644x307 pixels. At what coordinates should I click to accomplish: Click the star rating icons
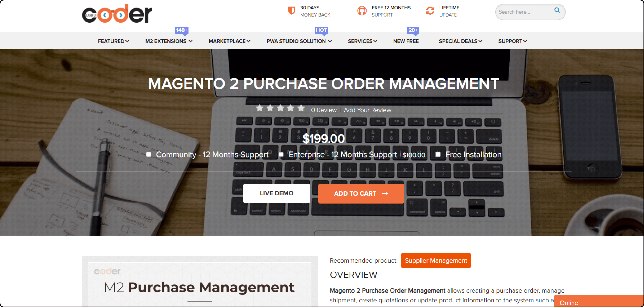tap(280, 108)
